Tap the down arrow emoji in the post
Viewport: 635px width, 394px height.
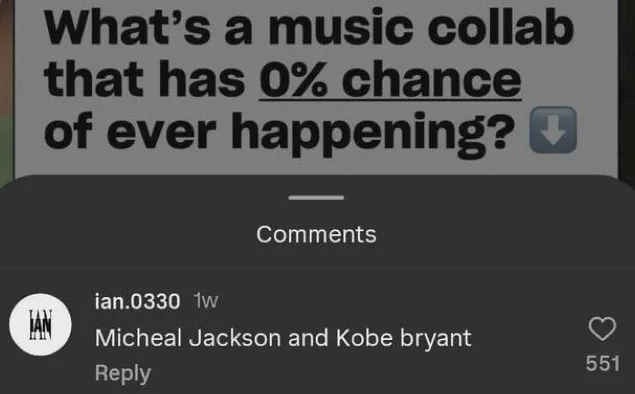pyautogui.click(x=553, y=130)
